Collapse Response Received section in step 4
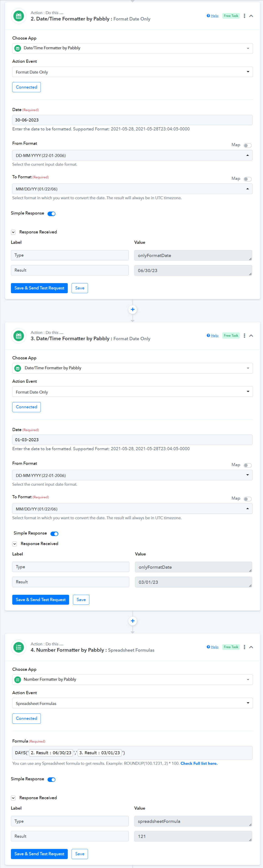The width and height of the screenshot is (263, 868). click(x=13, y=798)
